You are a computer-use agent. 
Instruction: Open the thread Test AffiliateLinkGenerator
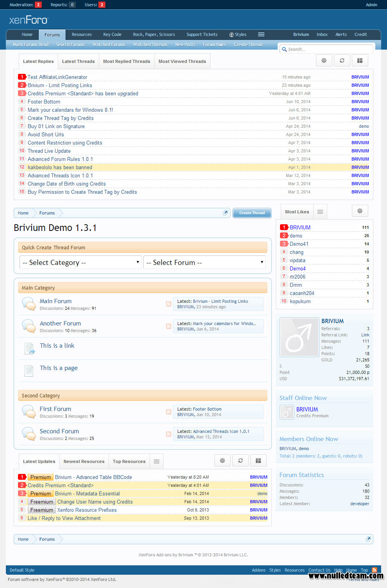point(57,77)
